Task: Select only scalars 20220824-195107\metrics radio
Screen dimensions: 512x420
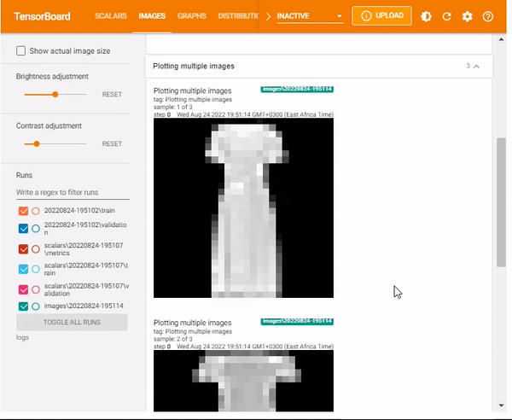Action: coord(36,249)
